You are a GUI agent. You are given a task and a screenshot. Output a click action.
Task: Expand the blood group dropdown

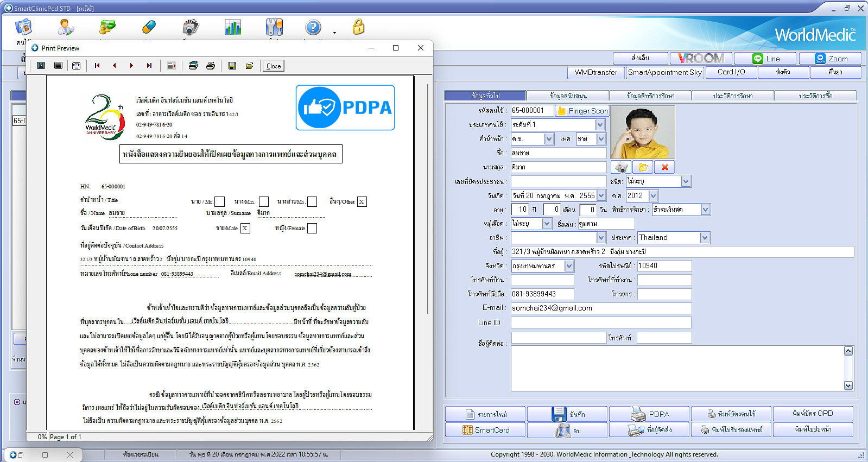coord(547,224)
